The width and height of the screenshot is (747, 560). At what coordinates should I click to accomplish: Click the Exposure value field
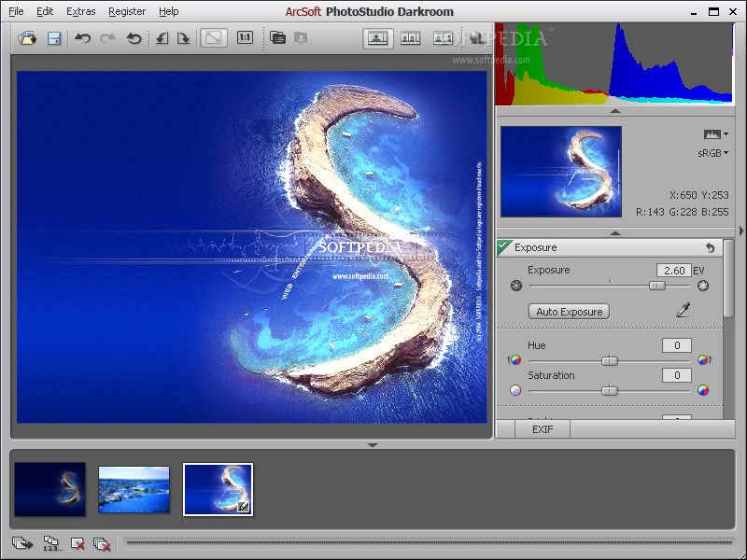(x=674, y=271)
